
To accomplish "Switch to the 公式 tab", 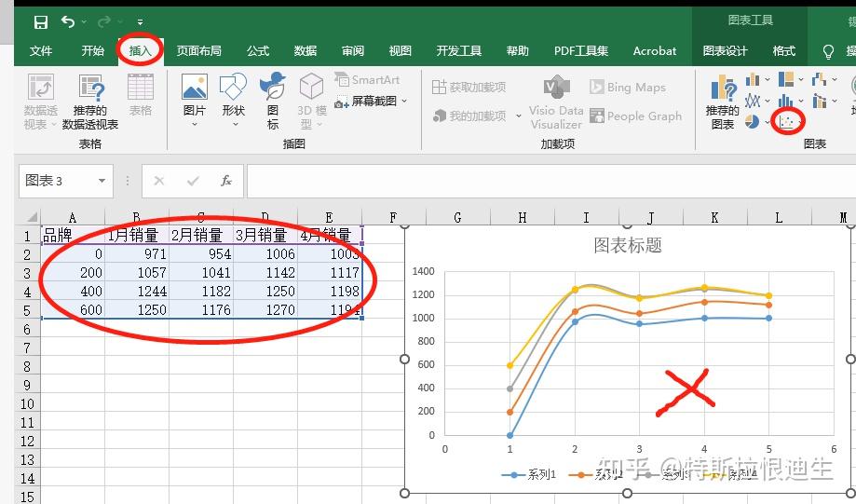I will [258, 51].
